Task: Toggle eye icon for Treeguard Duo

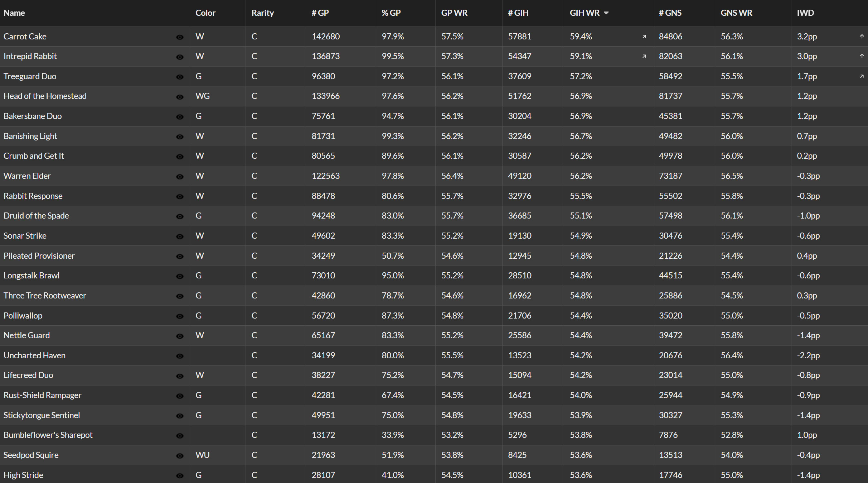Action: pyautogui.click(x=180, y=77)
